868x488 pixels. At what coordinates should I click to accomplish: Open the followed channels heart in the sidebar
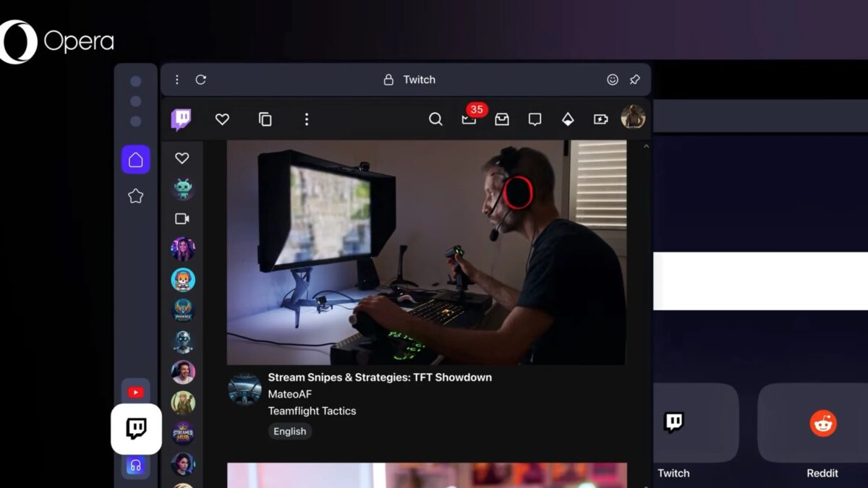tap(182, 158)
